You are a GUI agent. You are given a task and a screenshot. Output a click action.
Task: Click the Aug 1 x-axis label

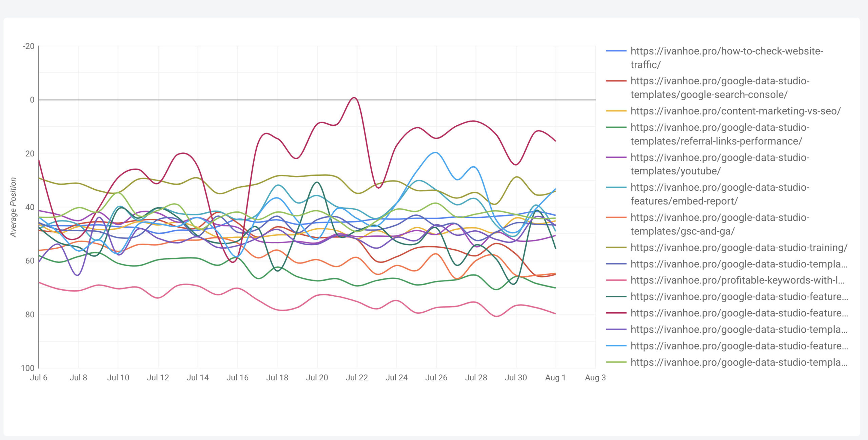coord(555,377)
